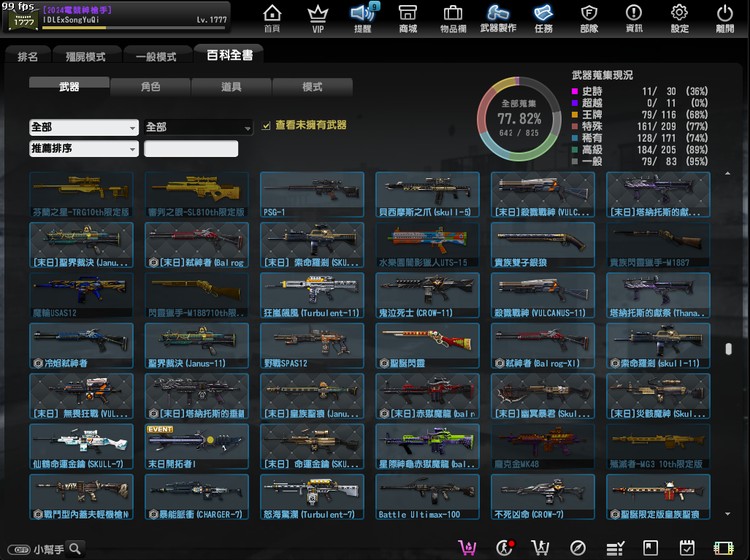The height and width of the screenshot is (560, 750).
Task: Select the 暴能脈衝 (CHARGER-7) card
Action: coord(197,497)
